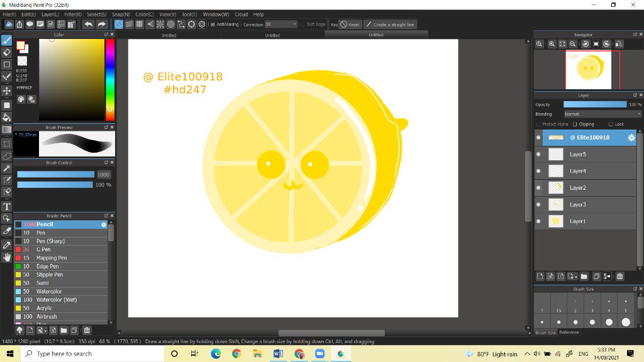Hide Layer2 visibility dot
Viewport: 644px width, 362px height.
[x=538, y=187]
